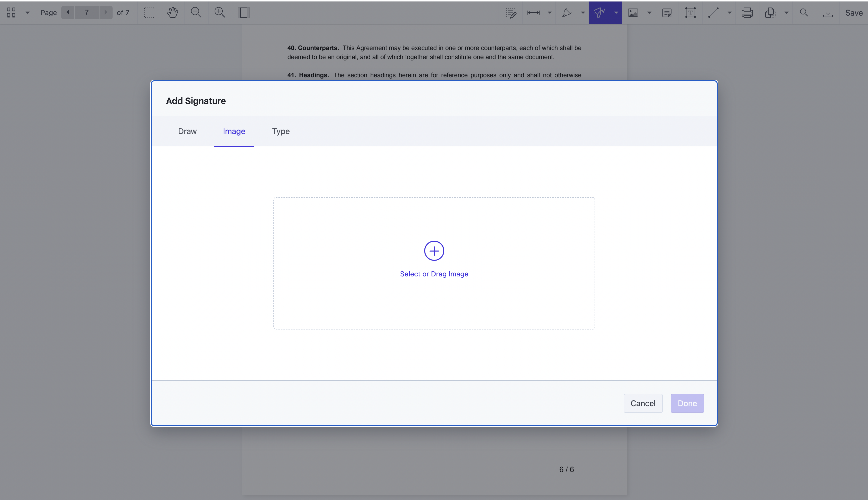Open the search magnifier in toolbar
868x500 pixels.
tap(804, 13)
